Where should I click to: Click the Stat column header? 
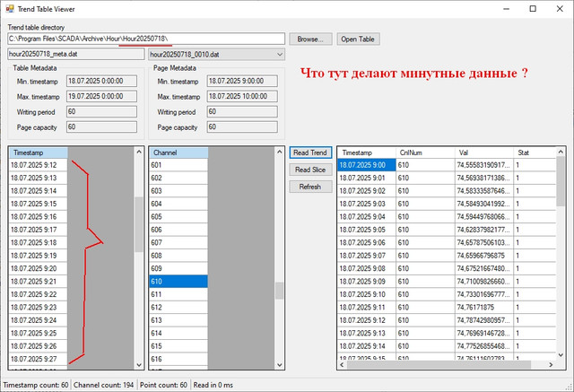(x=535, y=152)
